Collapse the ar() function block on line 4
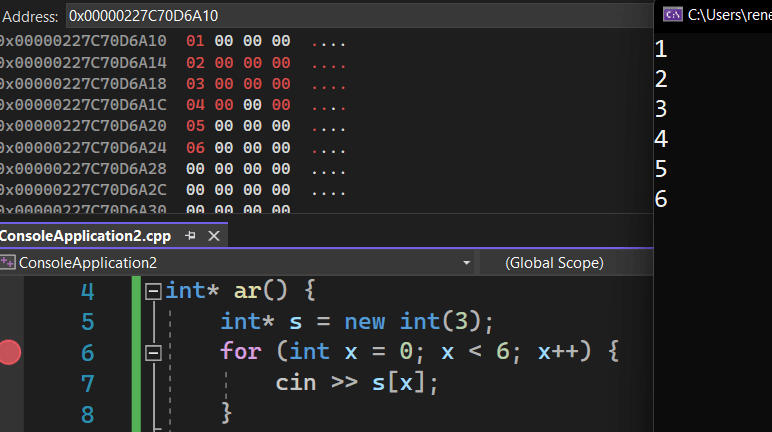This screenshot has height=432, width=772. 153,291
